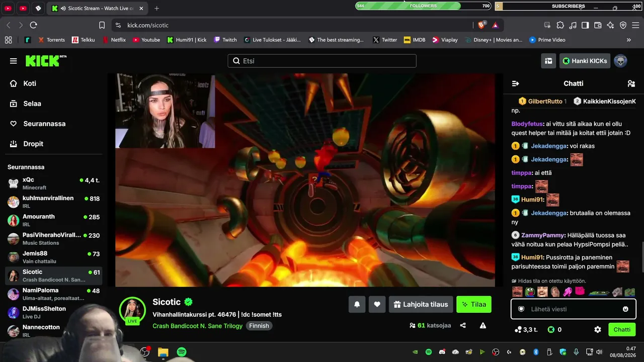The height and width of the screenshot is (362, 644).
Task: Click the Finnish language tag
Action: (259, 326)
